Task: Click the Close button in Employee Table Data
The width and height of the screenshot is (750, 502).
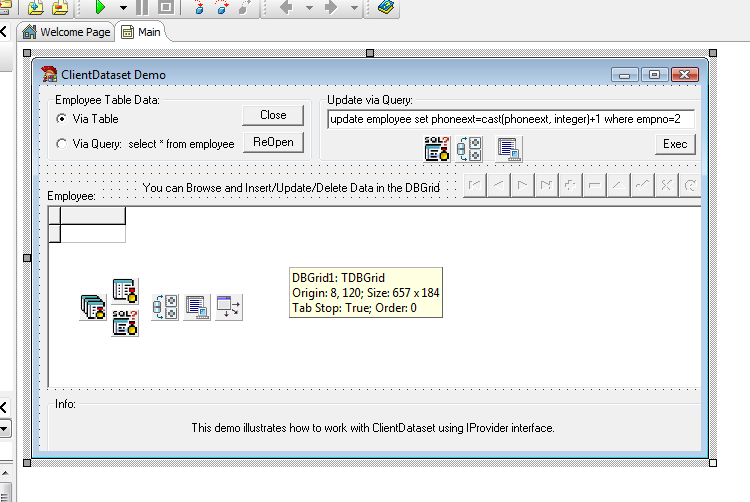Action: [273, 115]
